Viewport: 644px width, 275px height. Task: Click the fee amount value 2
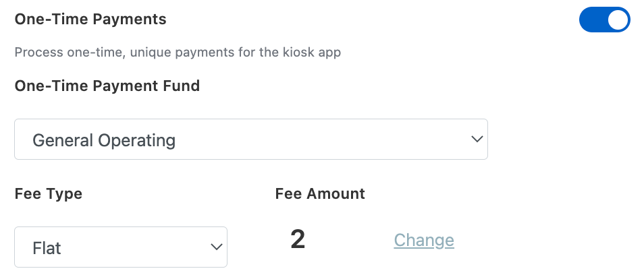[x=298, y=240]
